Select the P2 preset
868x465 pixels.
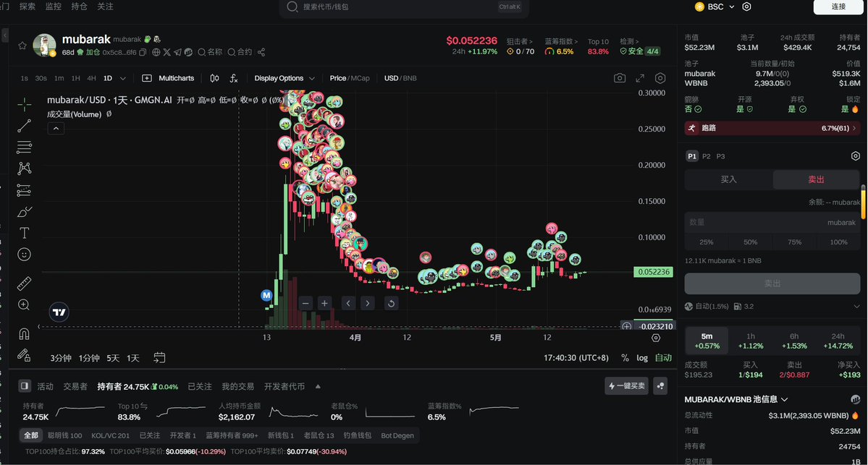[x=707, y=156]
